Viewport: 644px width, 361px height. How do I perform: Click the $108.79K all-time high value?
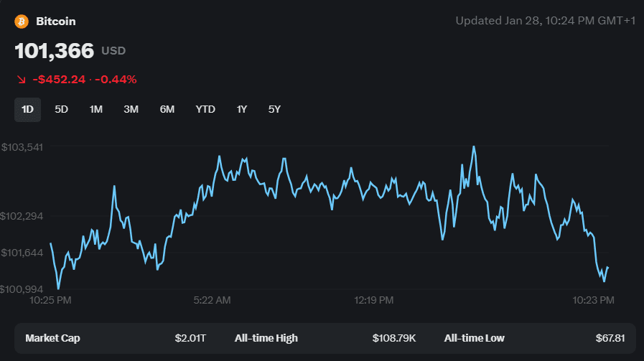(x=394, y=338)
